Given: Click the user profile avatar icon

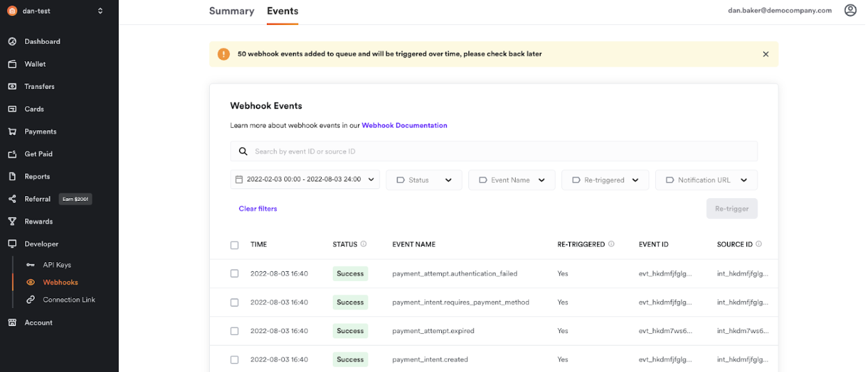Looking at the screenshot, I should pyautogui.click(x=850, y=10).
